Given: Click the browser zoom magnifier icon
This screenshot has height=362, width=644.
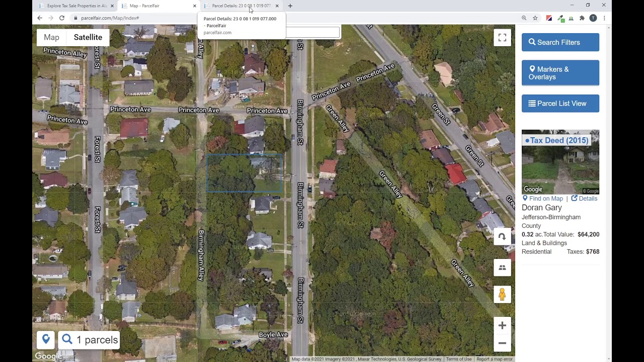Looking at the screenshot, I should coord(524,18).
